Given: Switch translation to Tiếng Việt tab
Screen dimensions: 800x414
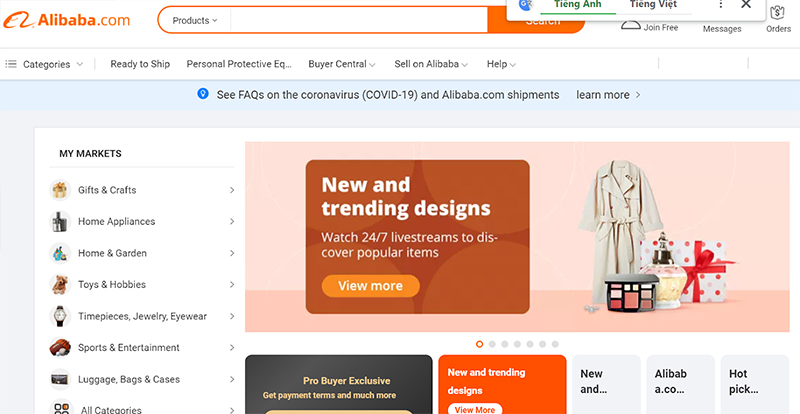Looking at the screenshot, I should [x=653, y=5].
